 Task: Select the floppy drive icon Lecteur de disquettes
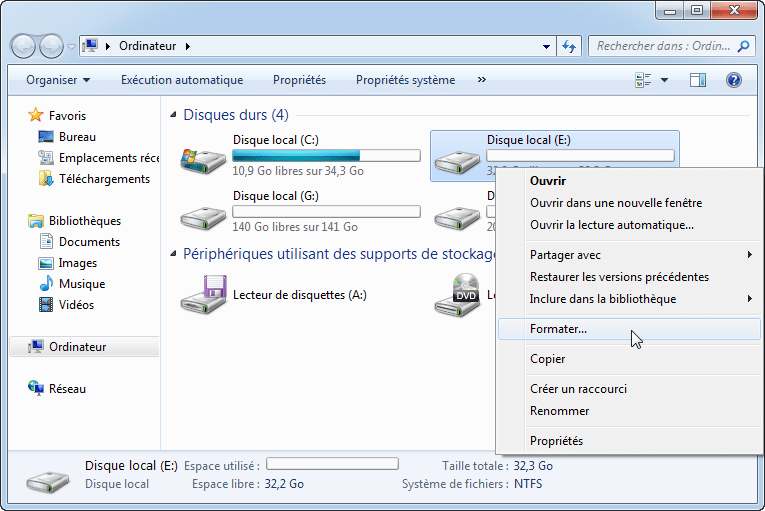point(203,294)
